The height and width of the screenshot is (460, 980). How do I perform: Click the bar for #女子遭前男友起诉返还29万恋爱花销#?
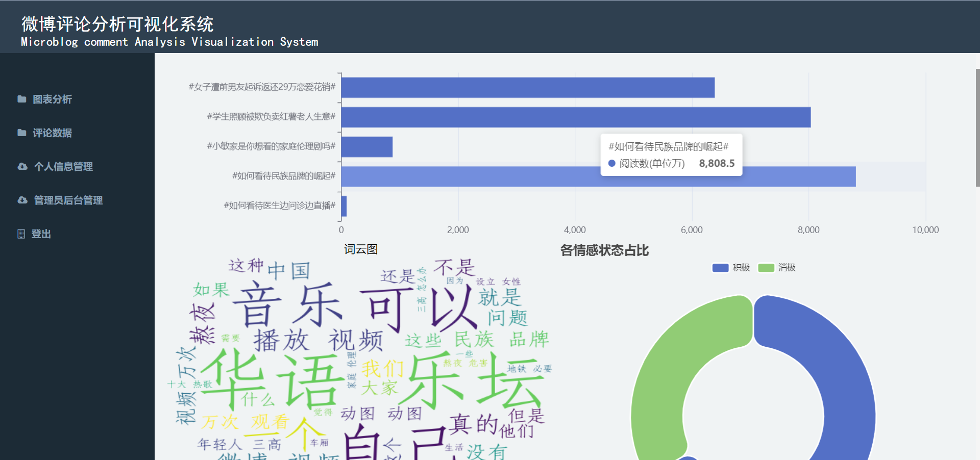pos(528,87)
